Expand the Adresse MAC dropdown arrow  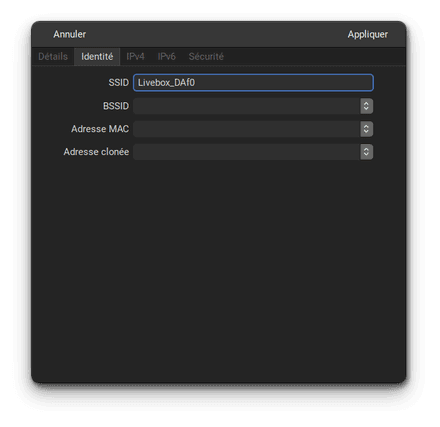coord(366,129)
